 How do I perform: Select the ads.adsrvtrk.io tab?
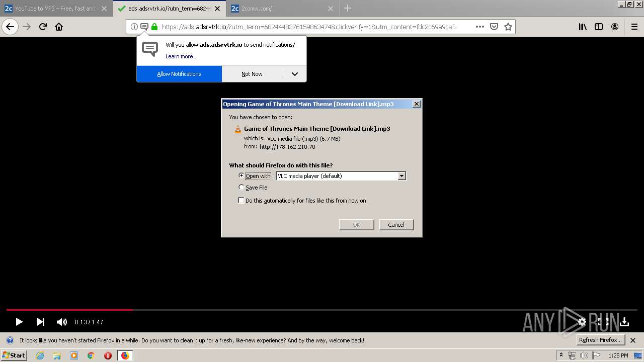click(x=170, y=9)
